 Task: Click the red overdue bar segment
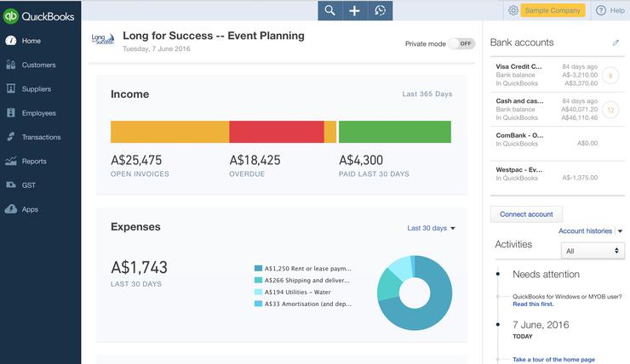coord(277,132)
